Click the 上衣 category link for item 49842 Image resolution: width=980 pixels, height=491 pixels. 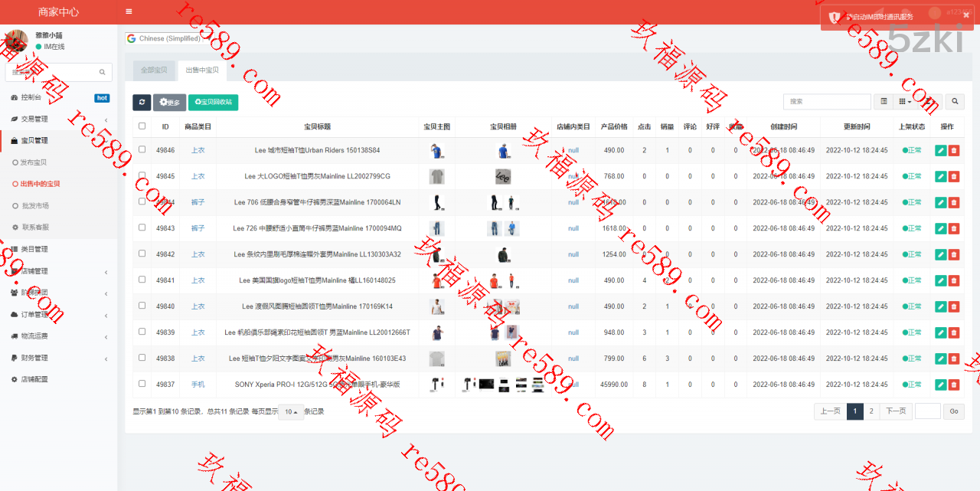198,254
